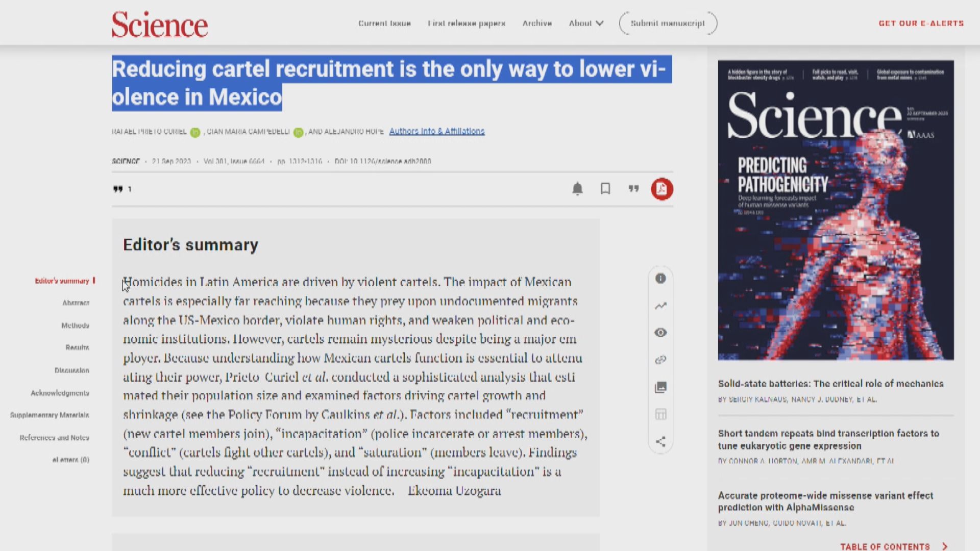
Task: Open the tables icon in side toolbar
Action: click(660, 414)
